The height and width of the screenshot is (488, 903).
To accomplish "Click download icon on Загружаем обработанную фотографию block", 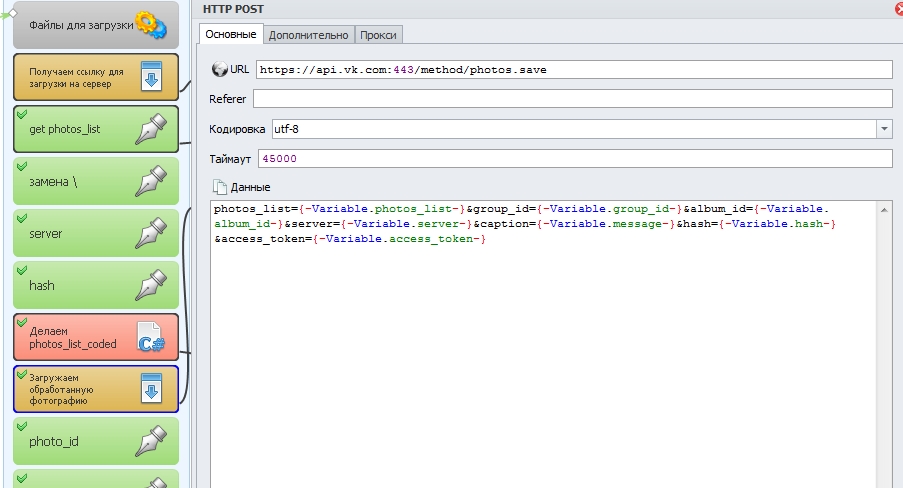I will click(150, 389).
